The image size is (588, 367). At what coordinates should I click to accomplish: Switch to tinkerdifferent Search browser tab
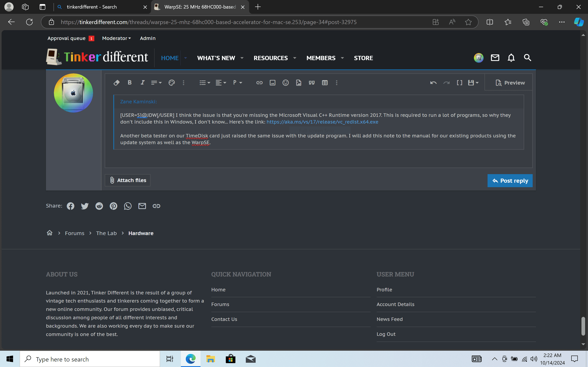pyautogui.click(x=92, y=7)
